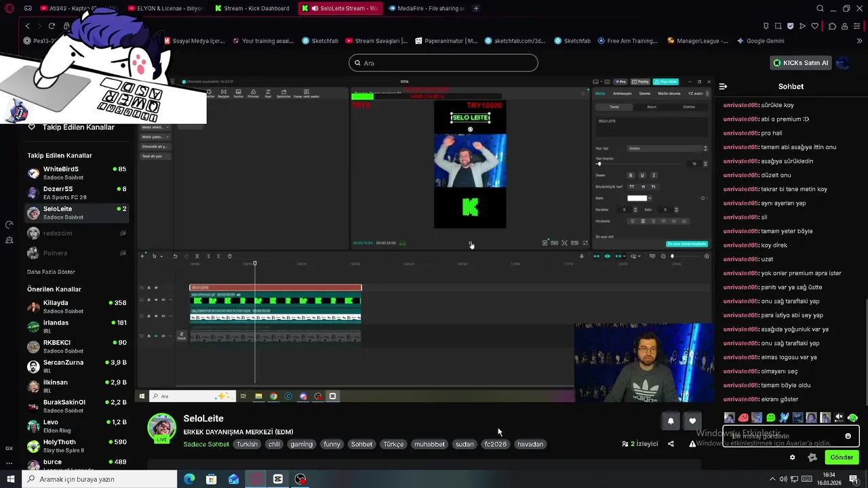Open the emoji picker in chat input

pyautogui.click(x=848, y=436)
